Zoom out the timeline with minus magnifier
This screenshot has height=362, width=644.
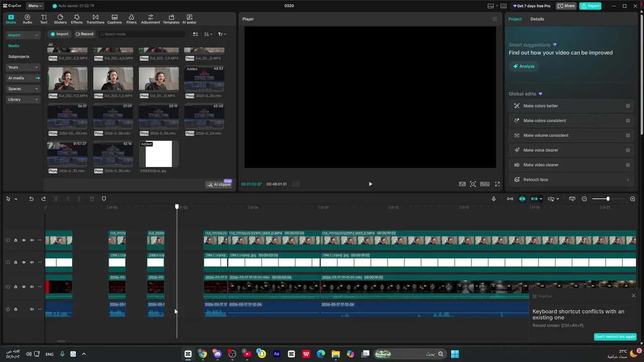click(x=584, y=199)
